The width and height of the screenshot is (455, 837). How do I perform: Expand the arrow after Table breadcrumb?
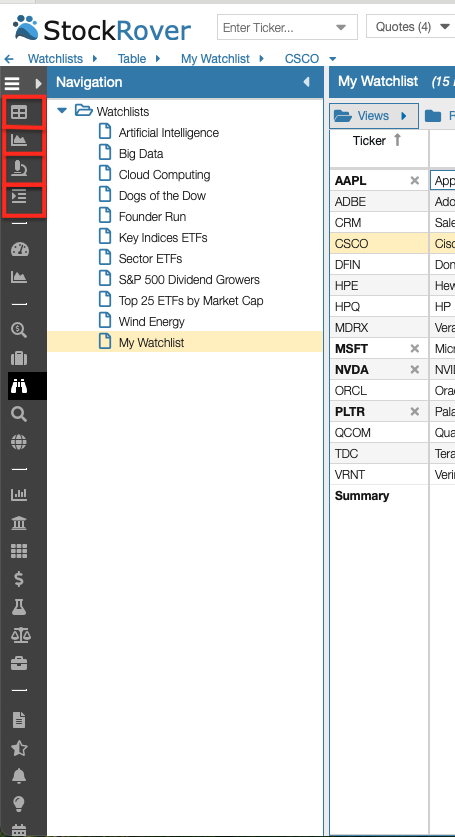(158, 59)
